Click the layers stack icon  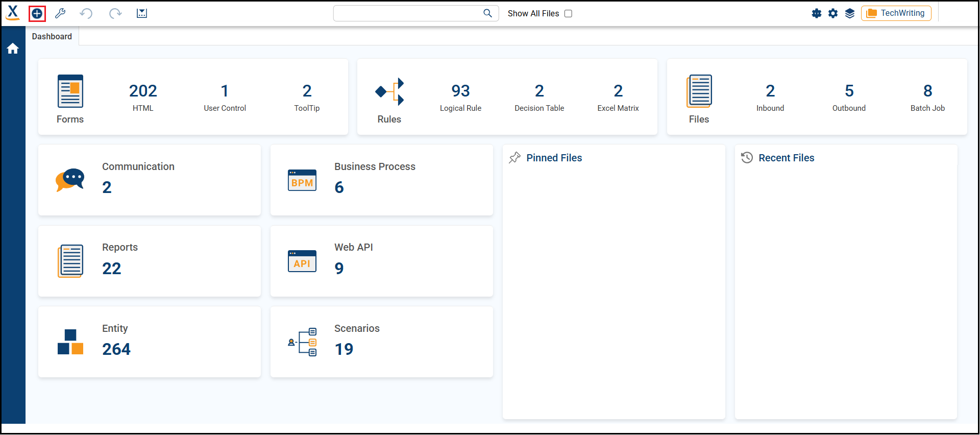[850, 14]
